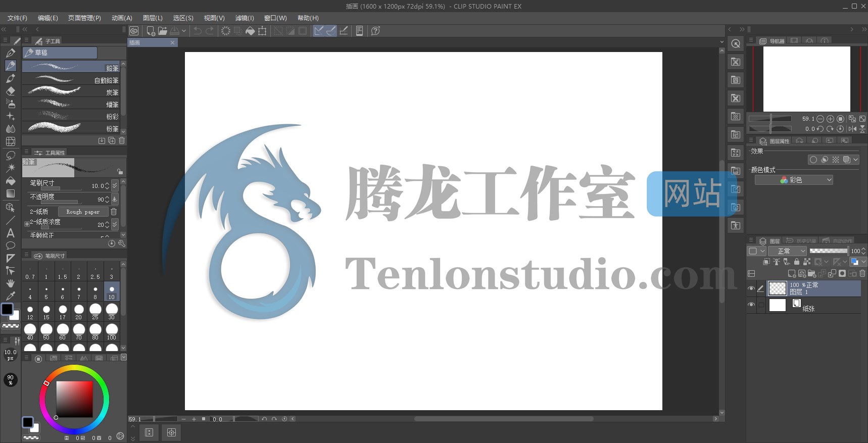868x443 pixels.
Task: Open the 滤镜(I) menu
Action: pos(245,18)
